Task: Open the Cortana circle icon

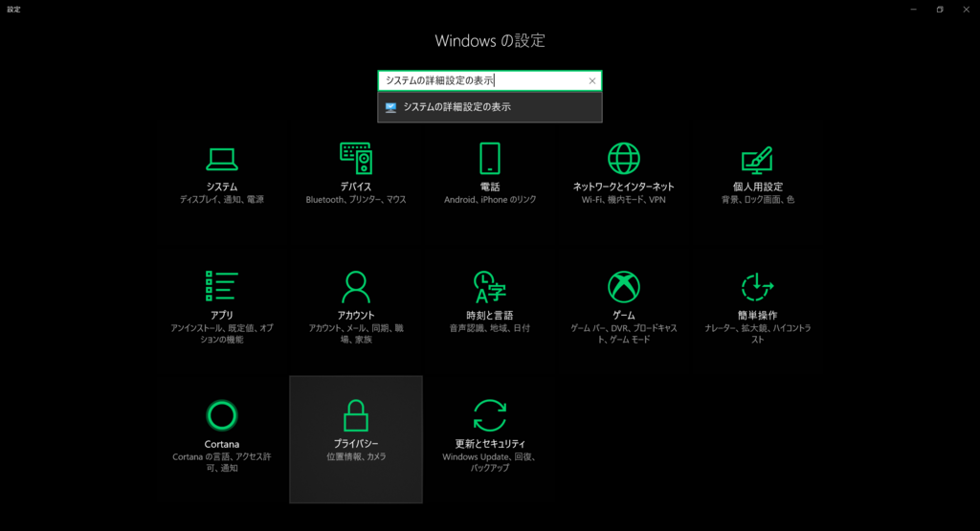Action: [222, 415]
